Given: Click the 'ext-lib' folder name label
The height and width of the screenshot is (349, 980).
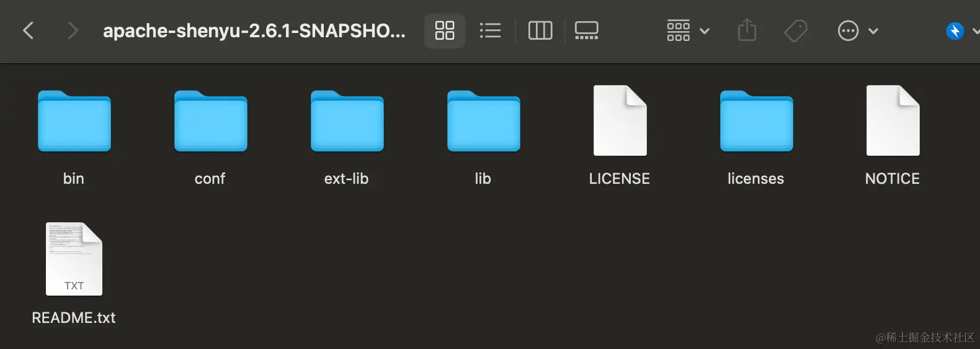Looking at the screenshot, I should pos(346,179).
